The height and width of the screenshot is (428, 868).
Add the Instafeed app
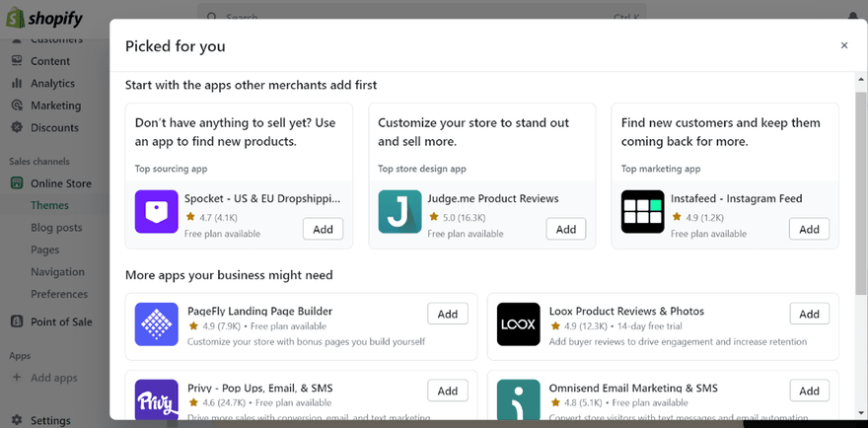point(809,230)
